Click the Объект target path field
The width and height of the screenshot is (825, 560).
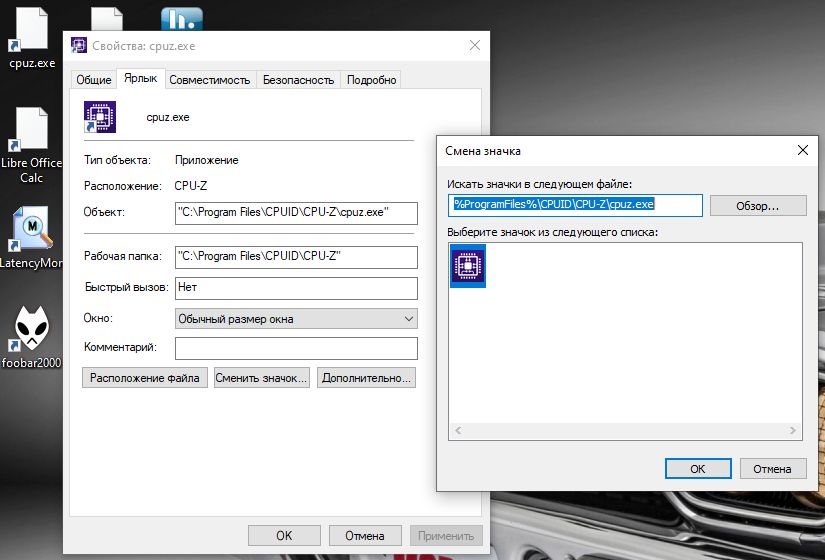click(296, 213)
